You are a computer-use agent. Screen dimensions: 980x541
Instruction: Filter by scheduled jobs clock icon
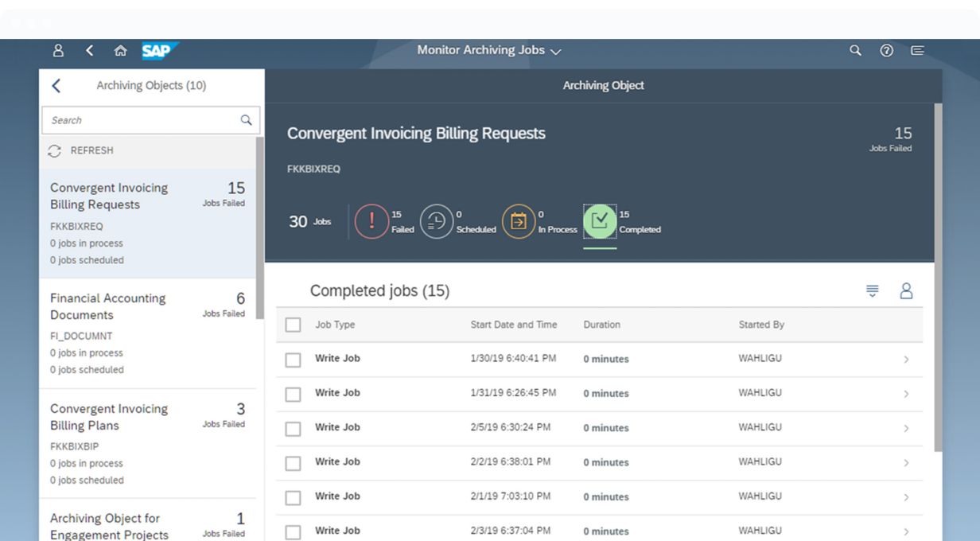[x=436, y=221]
